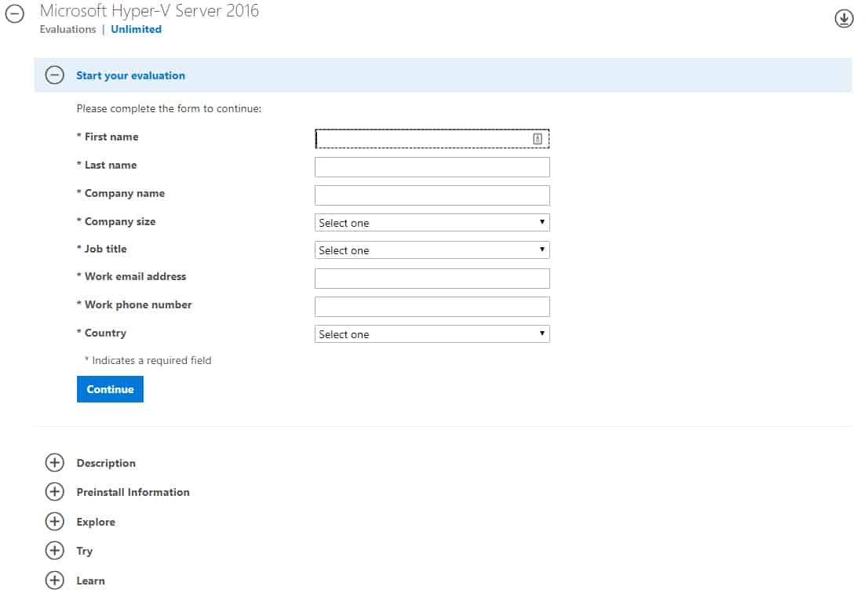
Task: Click the Preinstall Information heading text
Action: (x=133, y=492)
